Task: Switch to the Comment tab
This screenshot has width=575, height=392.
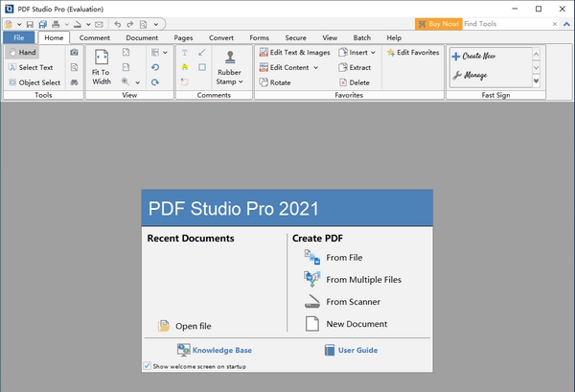Action: pyautogui.click(x=95, y=37)
